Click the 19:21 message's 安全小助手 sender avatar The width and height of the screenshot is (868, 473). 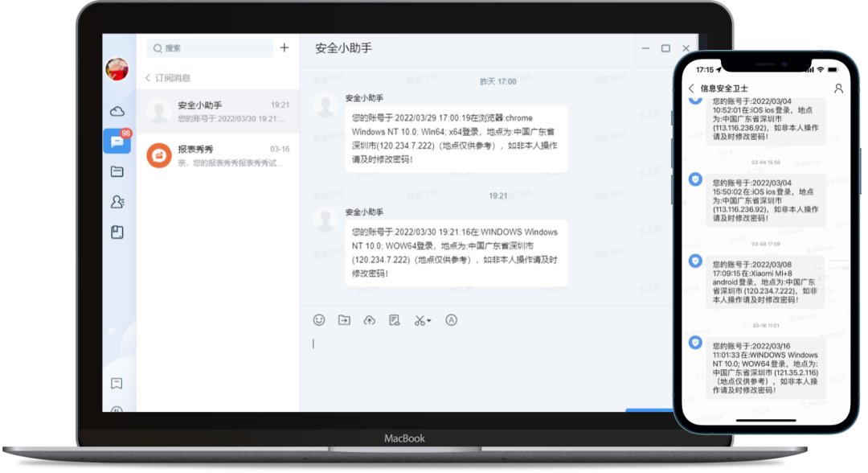pyautogui.click(x=325, y=220)
